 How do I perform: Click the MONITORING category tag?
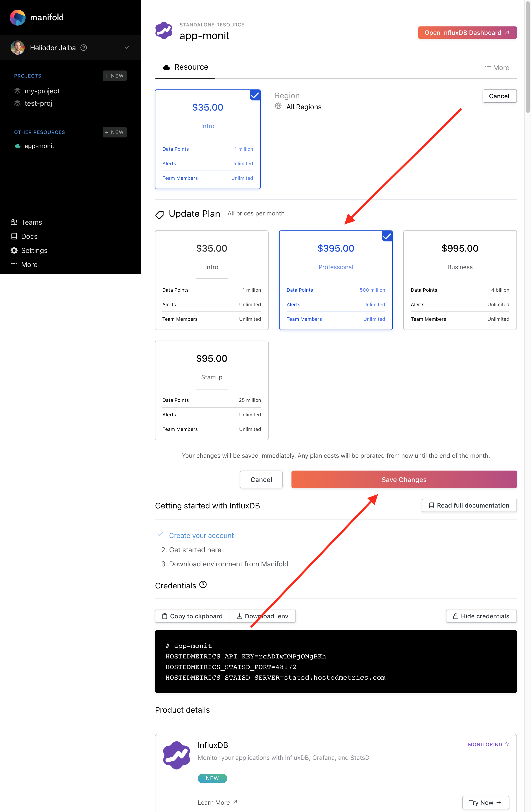pyautogui.click(x=488, y=744)
